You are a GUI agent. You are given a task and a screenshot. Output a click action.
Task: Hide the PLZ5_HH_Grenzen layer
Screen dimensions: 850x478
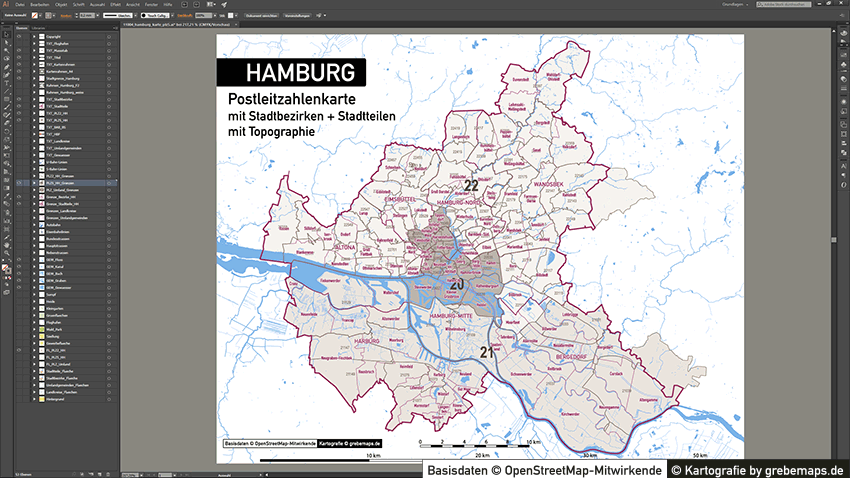pyautogui.click(x=19, y=183)
